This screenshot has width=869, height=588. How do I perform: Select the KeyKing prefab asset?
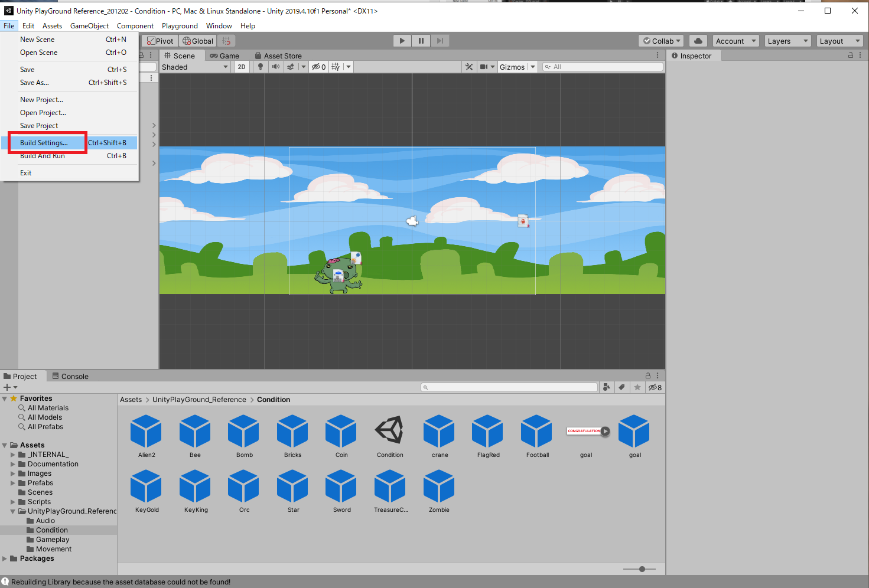[x=196, y=491]
